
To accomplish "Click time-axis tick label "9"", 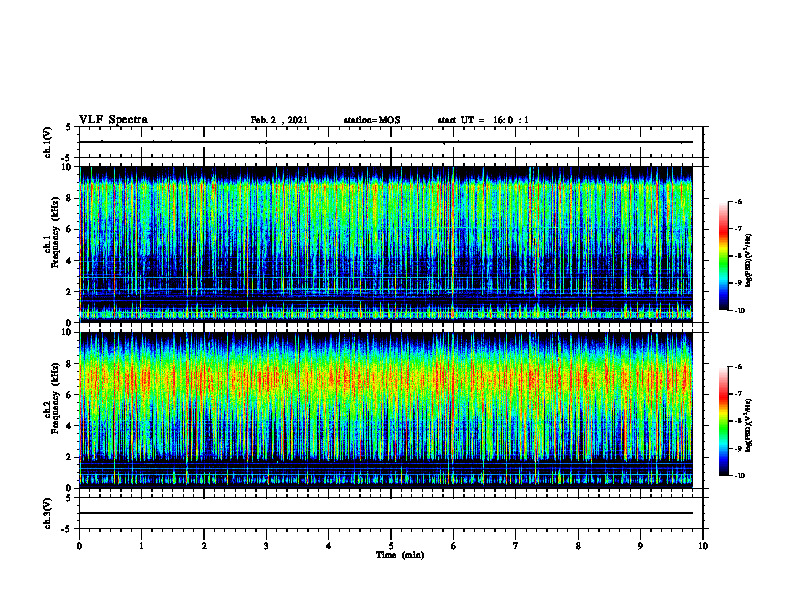I will (x=640, y=546).
